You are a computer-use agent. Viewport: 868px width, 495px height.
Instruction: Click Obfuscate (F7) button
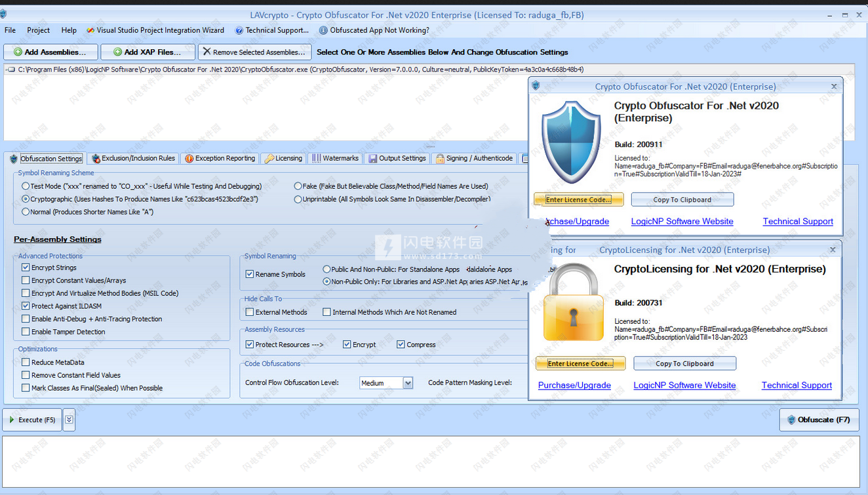819,420
